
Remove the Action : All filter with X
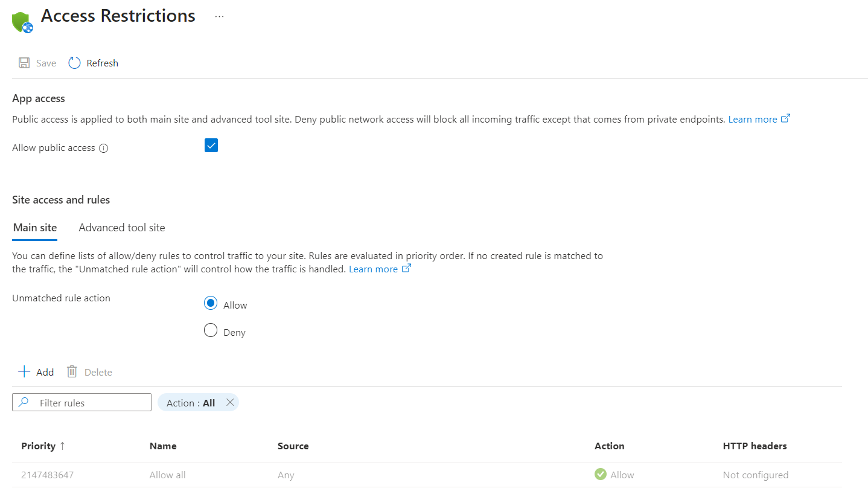coord(230,402)
